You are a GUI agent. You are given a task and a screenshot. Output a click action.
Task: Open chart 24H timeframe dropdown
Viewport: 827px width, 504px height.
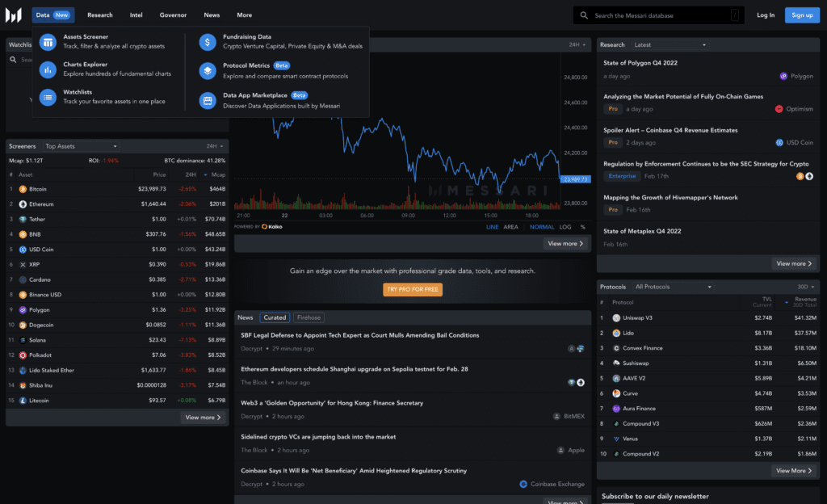pyautogui.click(x=577, y=44)
